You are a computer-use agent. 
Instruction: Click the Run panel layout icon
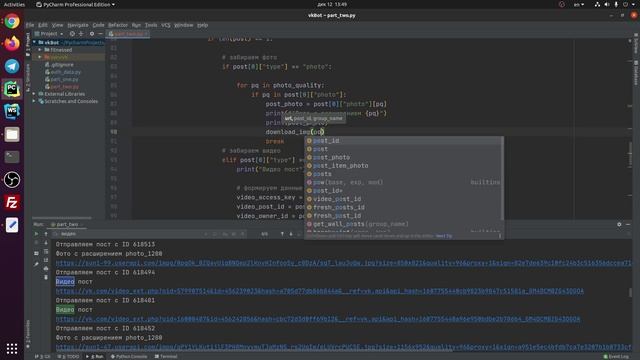36,253
